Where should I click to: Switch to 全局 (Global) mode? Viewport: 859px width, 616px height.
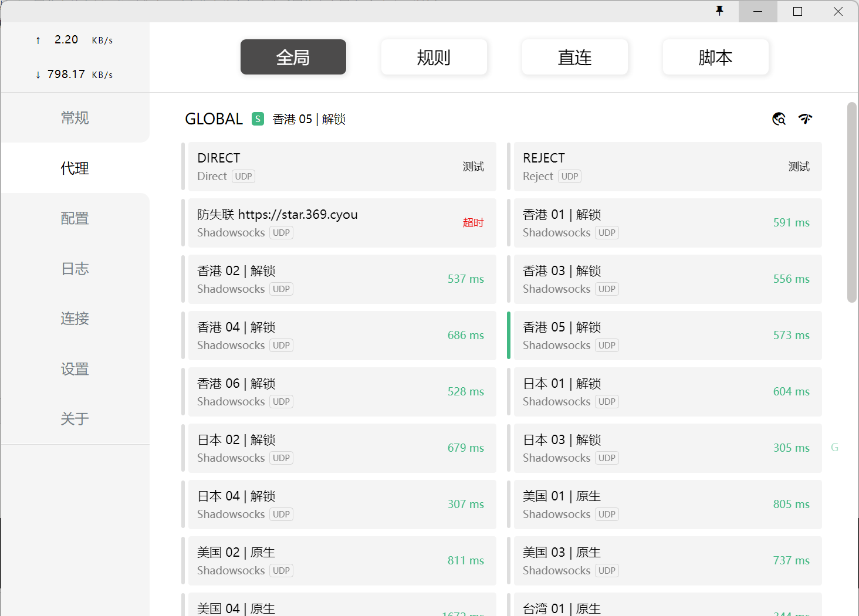(293, 57)
